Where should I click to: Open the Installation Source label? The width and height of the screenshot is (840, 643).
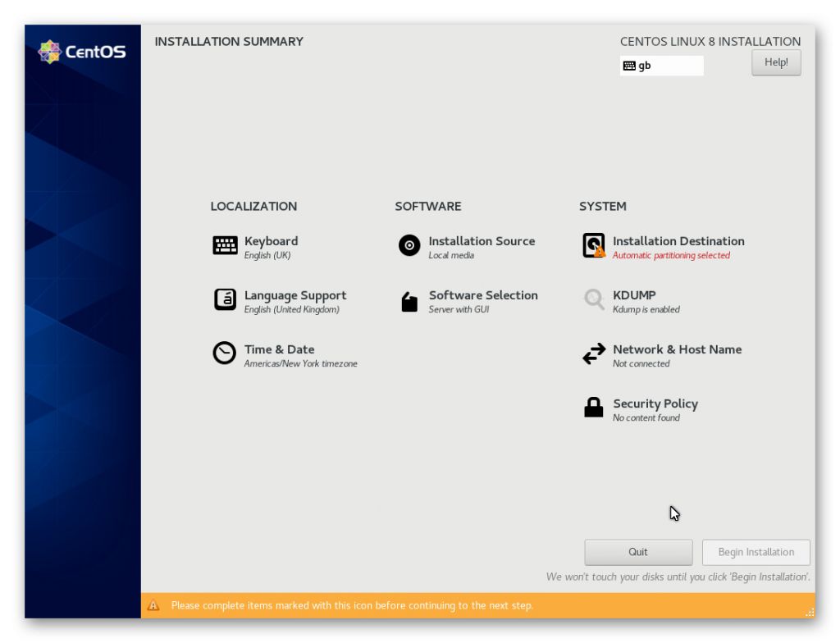tap(482, 241)
